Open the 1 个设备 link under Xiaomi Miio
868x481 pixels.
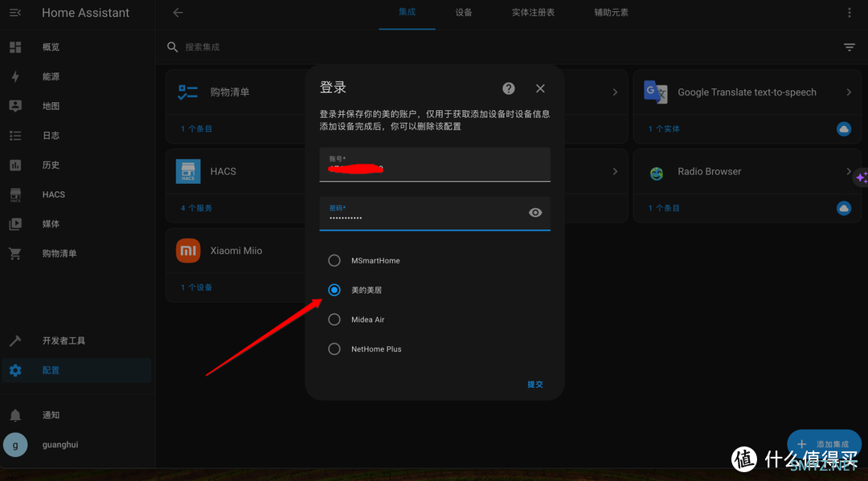click(197, 287)
